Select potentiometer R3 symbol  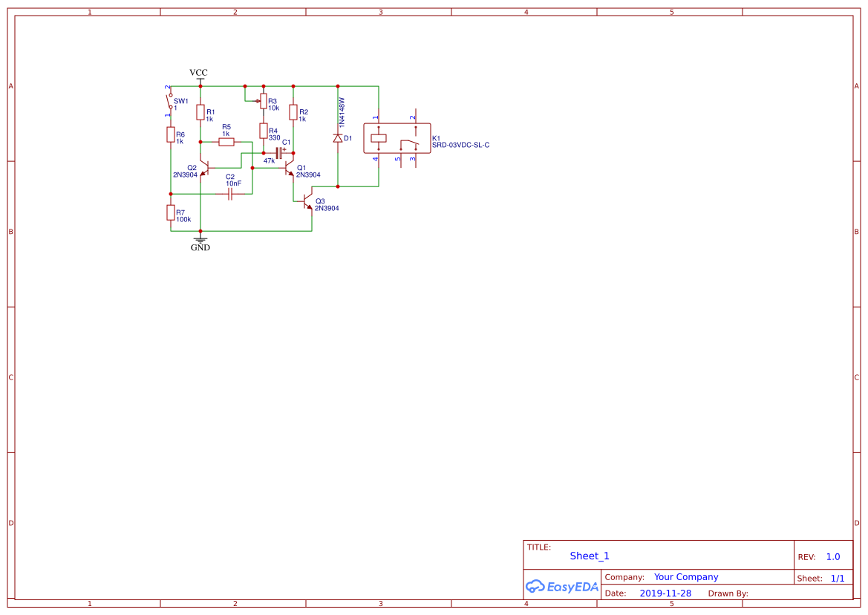point(263,101)
